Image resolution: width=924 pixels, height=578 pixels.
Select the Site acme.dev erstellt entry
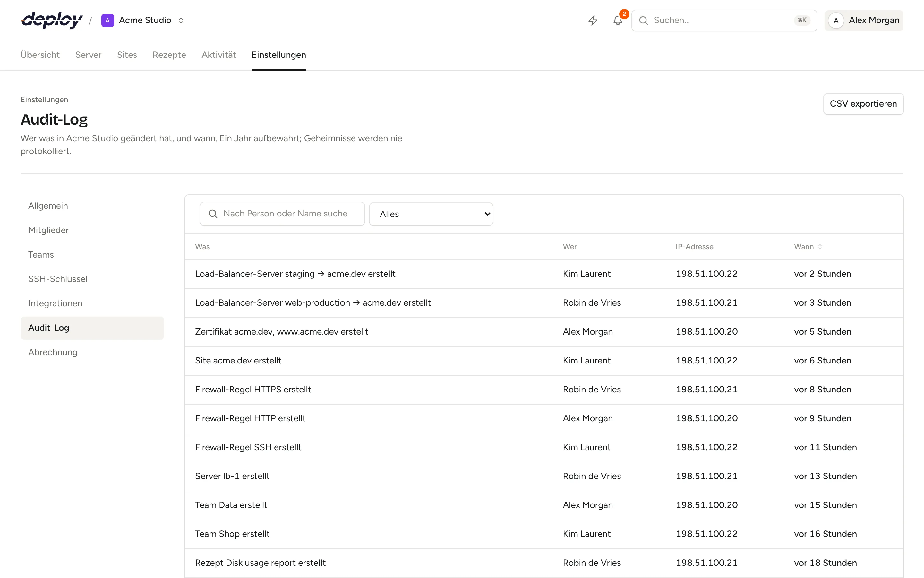(x=544, y=361)
